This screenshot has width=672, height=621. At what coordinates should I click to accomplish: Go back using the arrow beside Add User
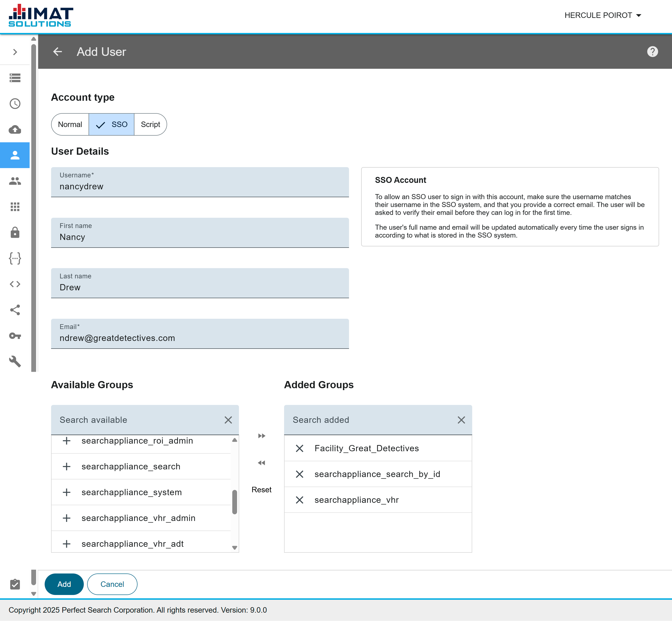point(58,52)
